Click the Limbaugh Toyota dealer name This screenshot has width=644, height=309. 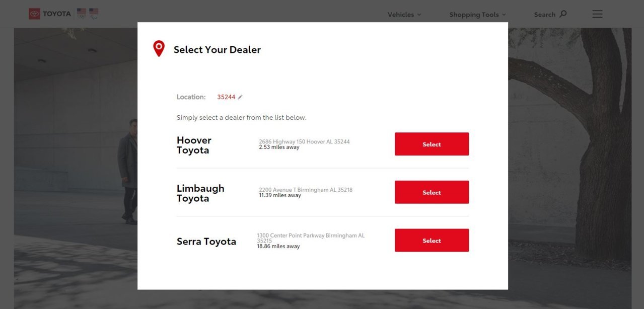[200, 193]
